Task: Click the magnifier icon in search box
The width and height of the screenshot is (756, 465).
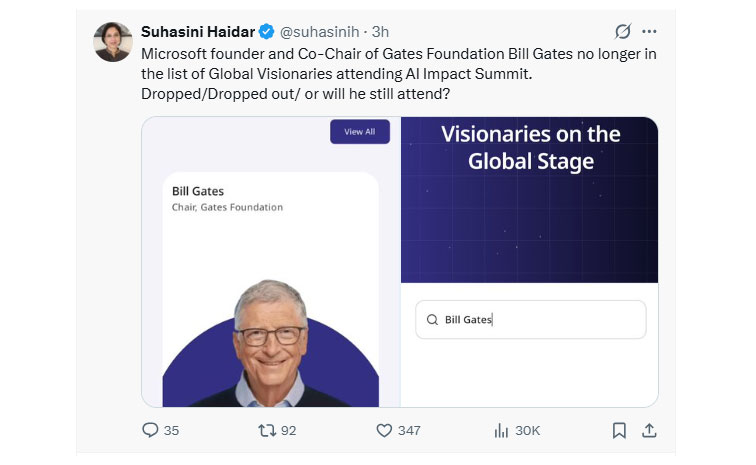Action: pyautogui.click(x=432, y=320)
